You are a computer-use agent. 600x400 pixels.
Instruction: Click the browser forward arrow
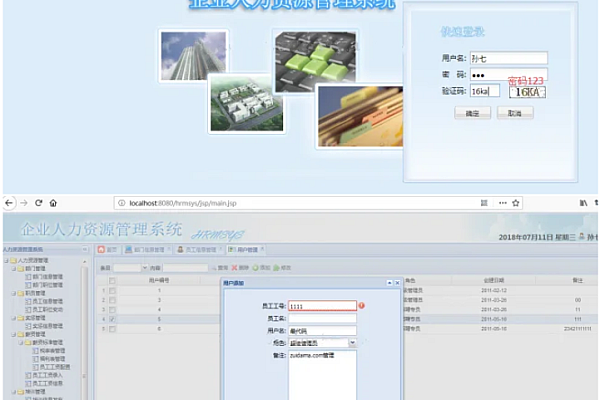coord(24,203)
